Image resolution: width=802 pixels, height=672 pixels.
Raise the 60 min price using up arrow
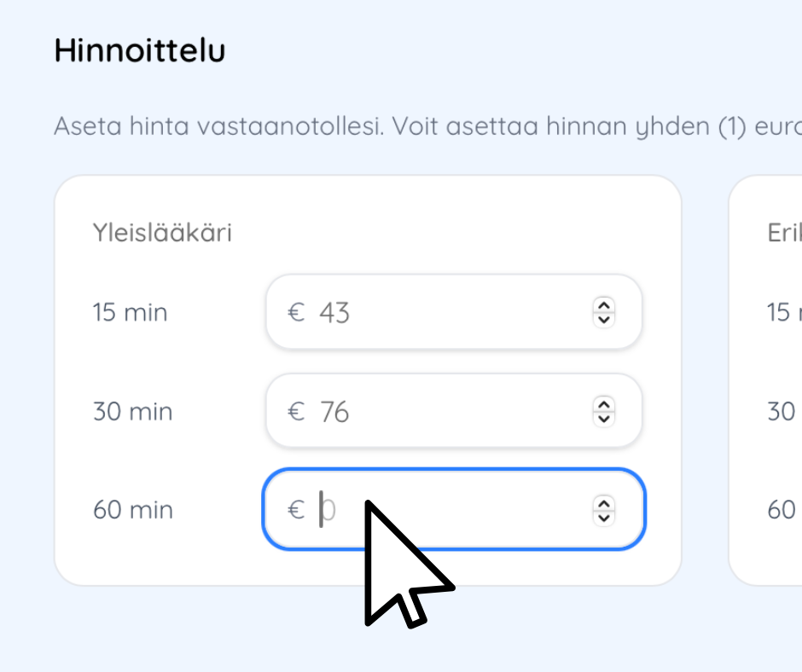(603, 504)
